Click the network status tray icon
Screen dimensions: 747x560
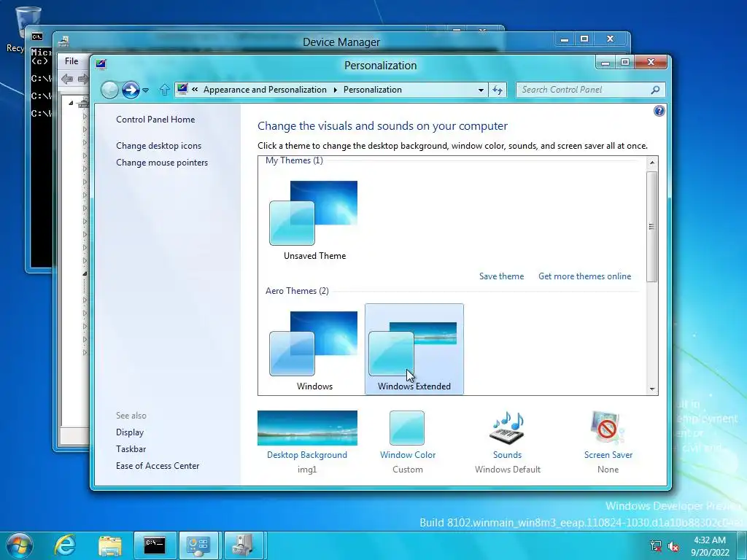click(656, 546)
